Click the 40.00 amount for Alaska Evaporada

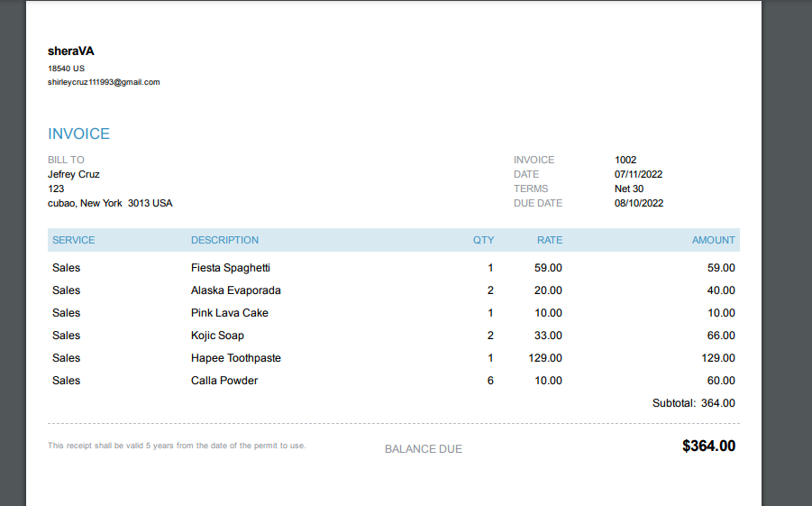tap(721, 290)
